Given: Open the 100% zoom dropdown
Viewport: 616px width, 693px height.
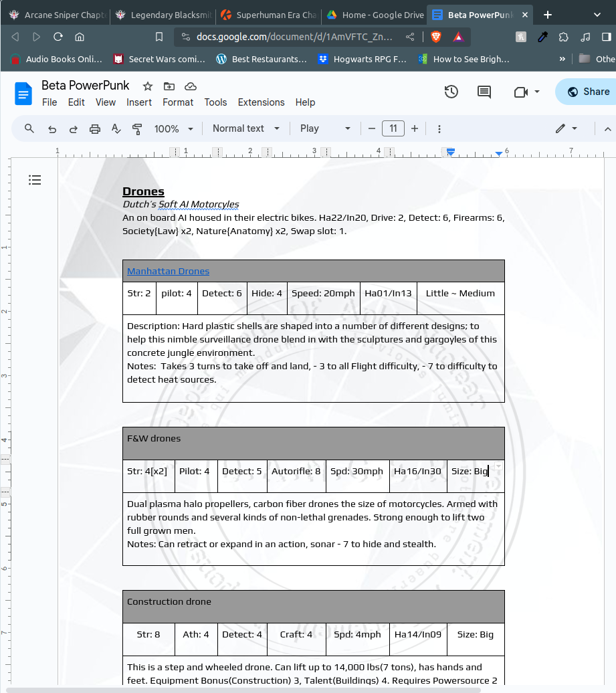Looking at the screenshot, I should [x=174, y=129].
